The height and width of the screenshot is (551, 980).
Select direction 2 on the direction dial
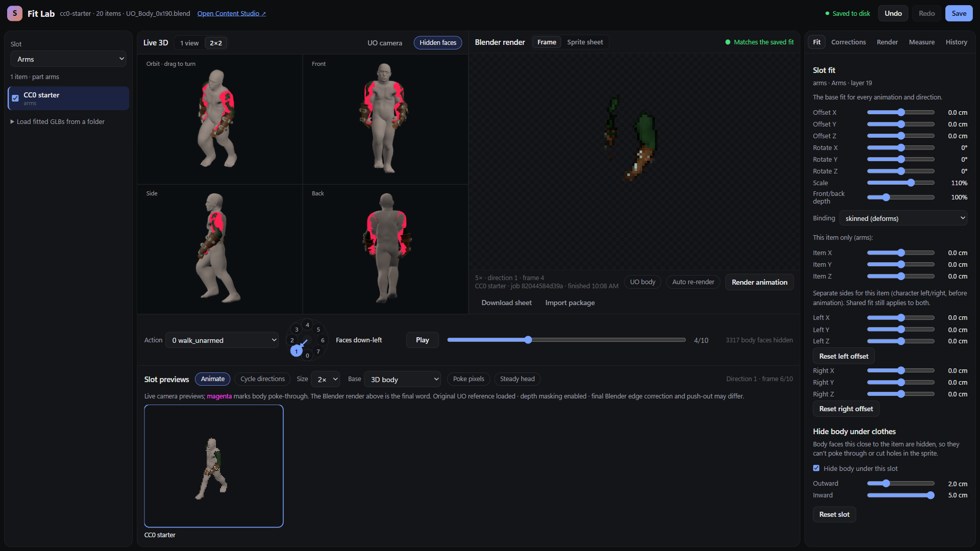(x=292, y=340)
